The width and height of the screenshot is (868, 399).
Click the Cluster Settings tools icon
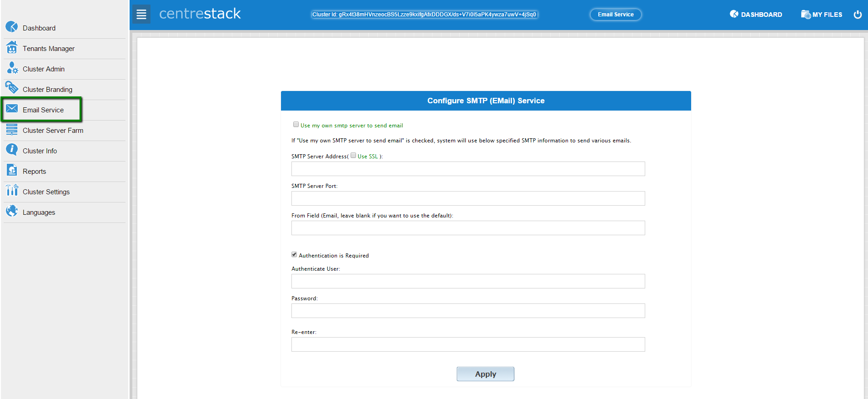tap(12, 190)
